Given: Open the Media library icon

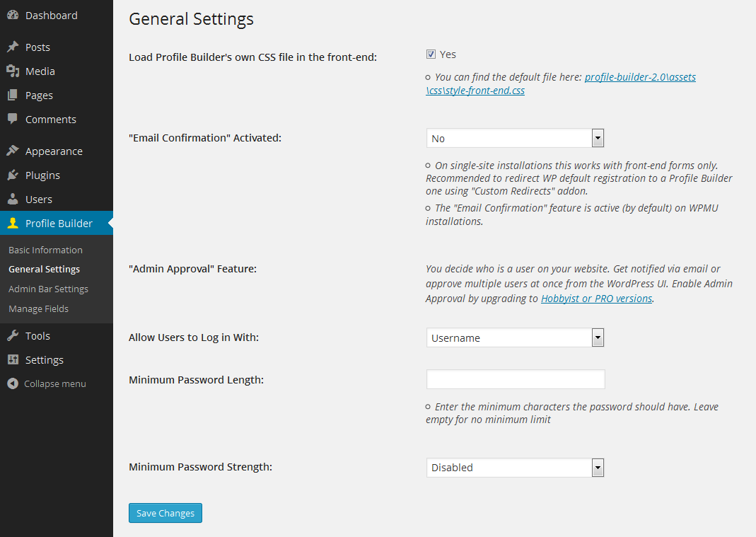Looking at the screenshot, I should (13, 71).
